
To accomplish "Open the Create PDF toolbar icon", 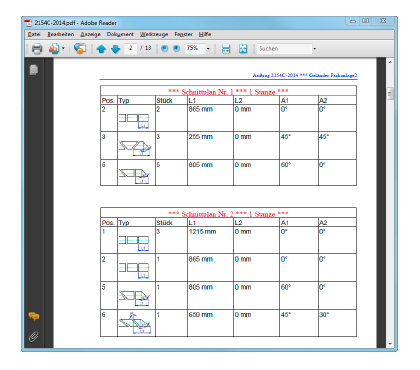I will (x=54, y=49).
